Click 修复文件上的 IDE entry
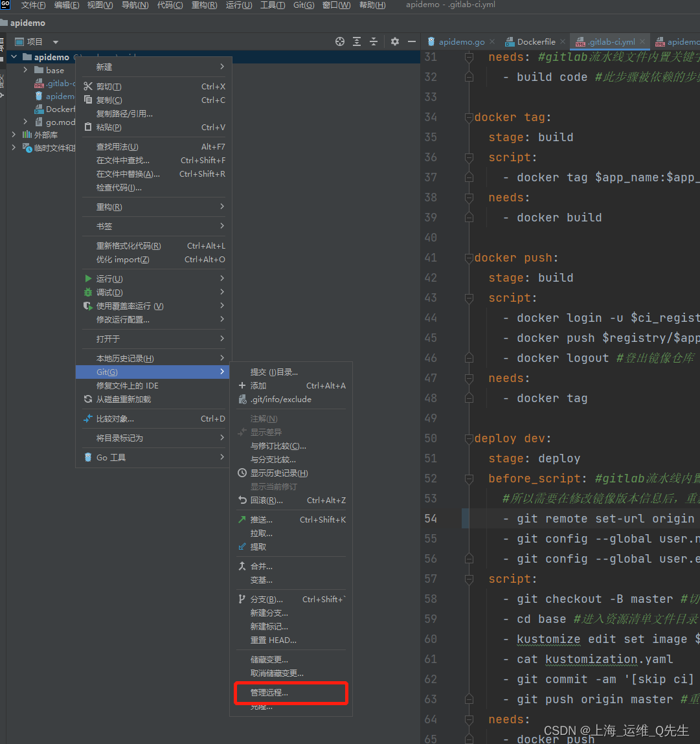Screen dimensions: 700x744 click(x=153, y=386)
